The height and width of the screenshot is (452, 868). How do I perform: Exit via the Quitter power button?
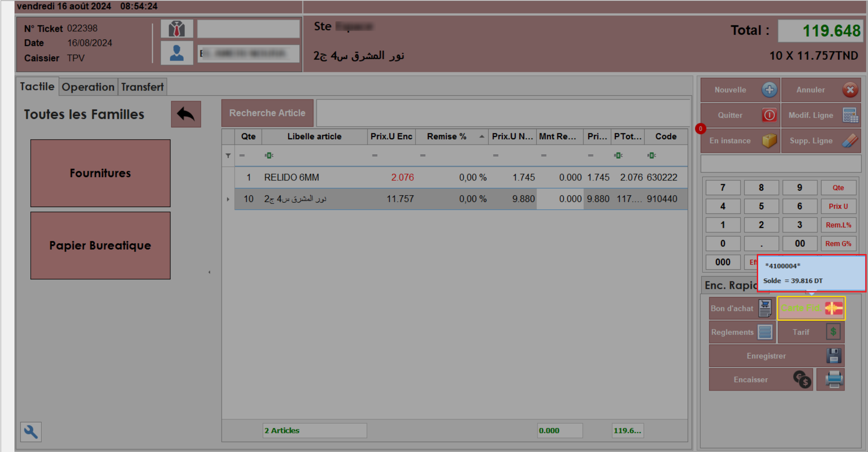pyautogui.click(x=740, y=115)
